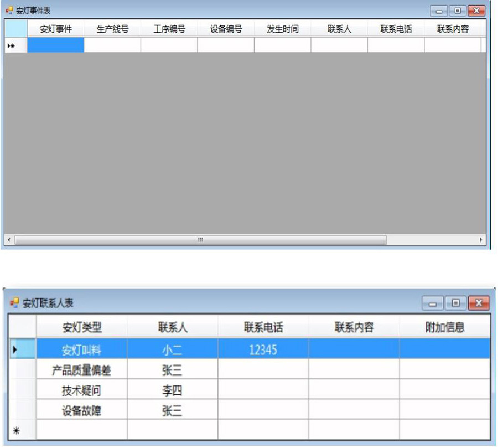Maximize the 安灯事件表 window
Viewport: 498px width, 448px height.
tap(458, 11)
